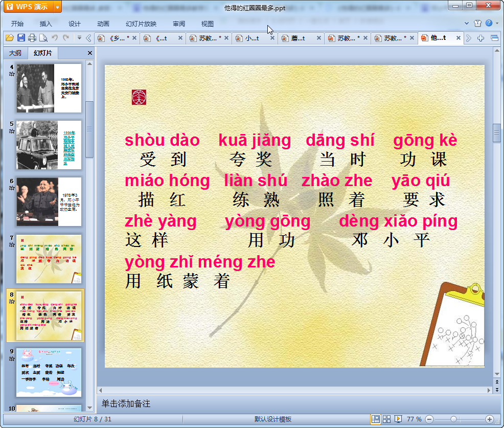The height and width of the screenshot is (428, 504).
Task: Click the blue help question mark icon
Action: [489, 23]
